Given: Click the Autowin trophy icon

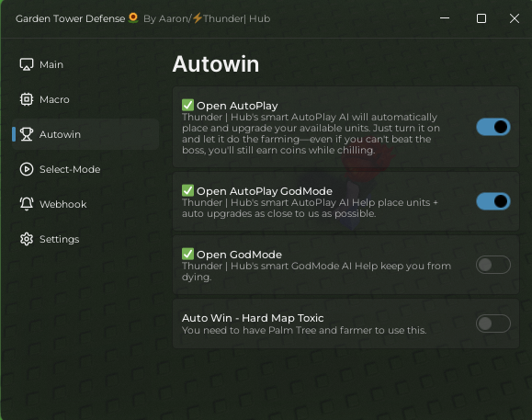Looking at the screenshot, I should 27,134.
